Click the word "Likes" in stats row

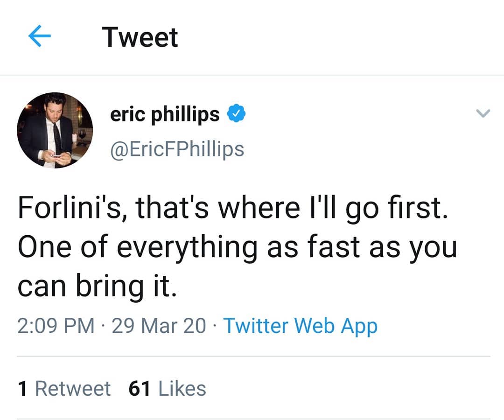pos(182,389)
